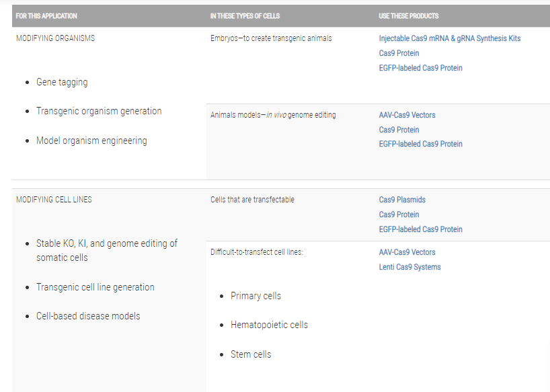
Task: Click the 'Modifying Organisms' row heading
Action: (55, 38)
